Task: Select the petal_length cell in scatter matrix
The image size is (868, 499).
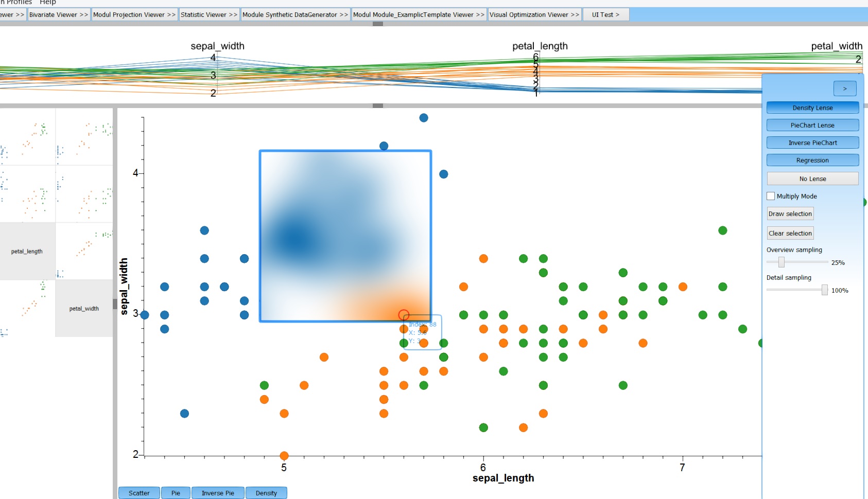Action: coord(27,251)
